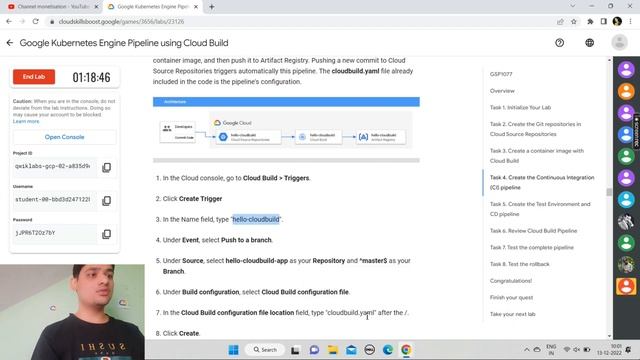Open the Windows Start menu
This screenshot has height=360, width=640.
pyautogui.click(x=233, y=350)
